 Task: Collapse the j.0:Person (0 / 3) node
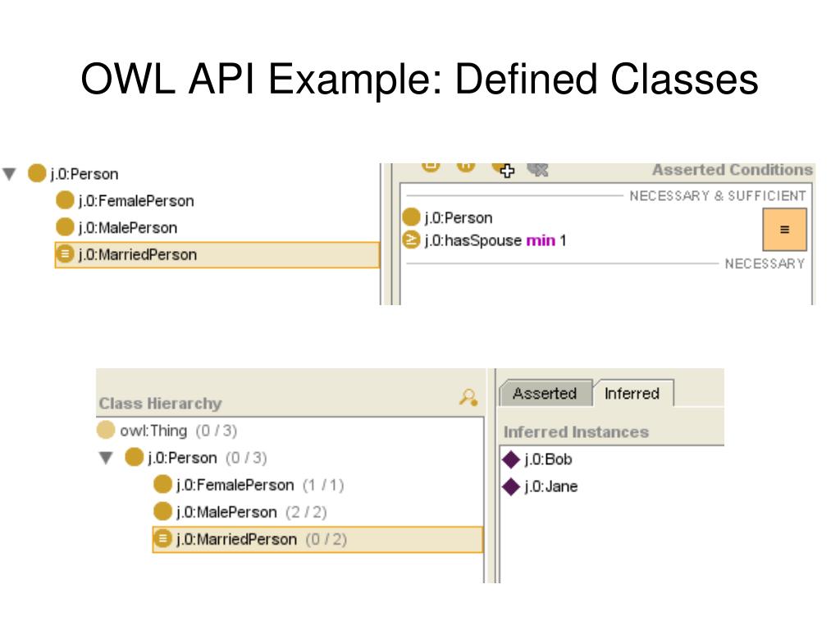coord(106,458)
